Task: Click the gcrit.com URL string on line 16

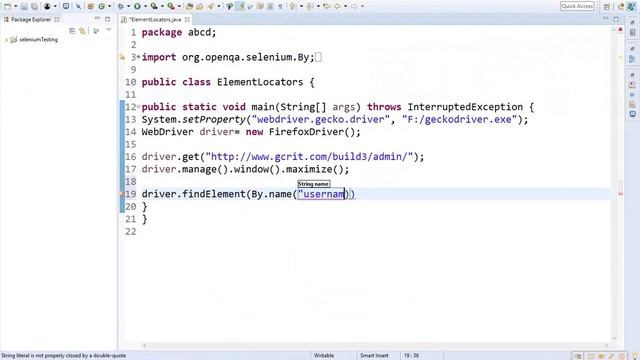Action: pos(309,157)
